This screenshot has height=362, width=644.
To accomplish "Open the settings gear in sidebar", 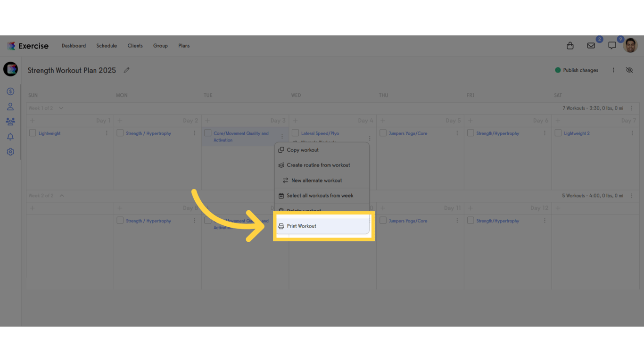I will (x=10, y=152).
